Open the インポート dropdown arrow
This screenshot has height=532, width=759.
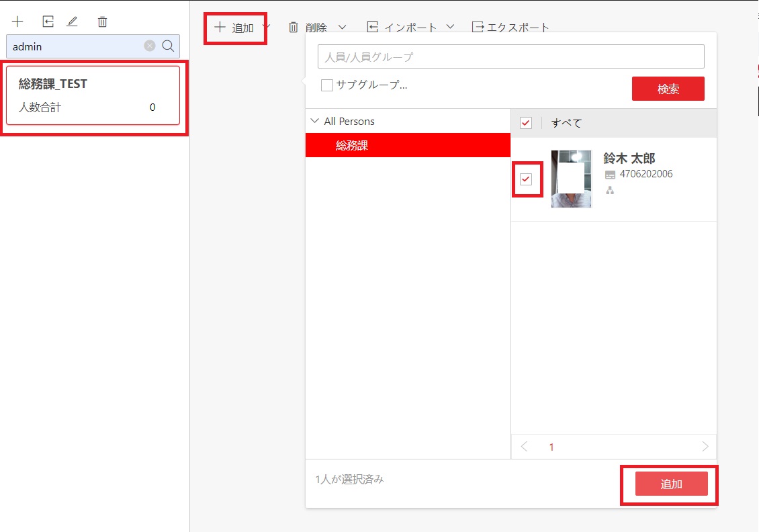(451, 27)
